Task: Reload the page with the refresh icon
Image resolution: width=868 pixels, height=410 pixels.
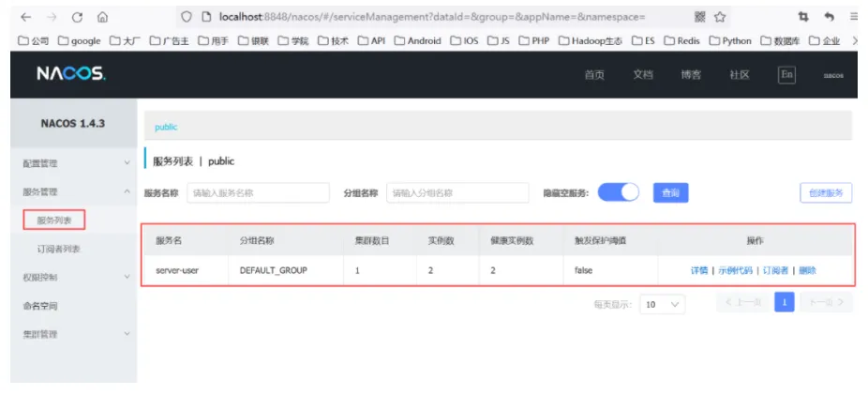Action: (77, 18)
